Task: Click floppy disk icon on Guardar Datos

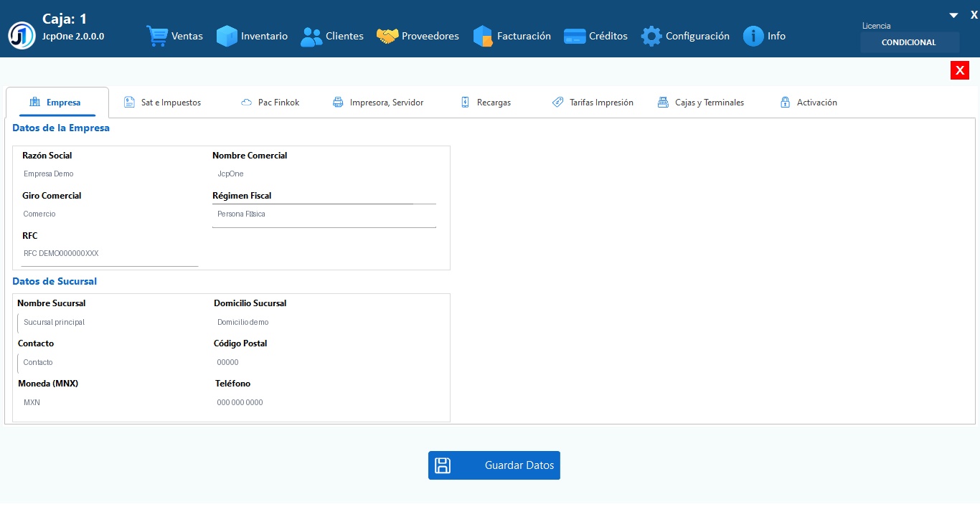Action: pos(443,465)
